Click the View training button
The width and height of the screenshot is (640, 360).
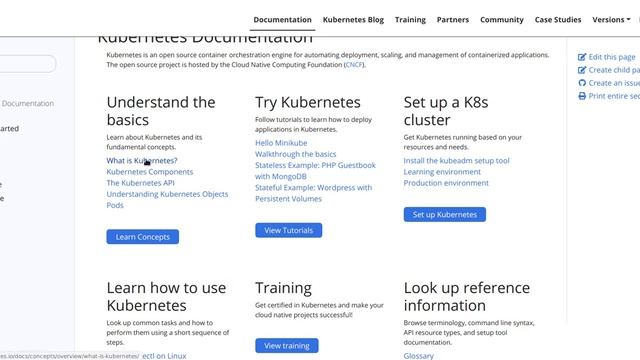[287, 346]
